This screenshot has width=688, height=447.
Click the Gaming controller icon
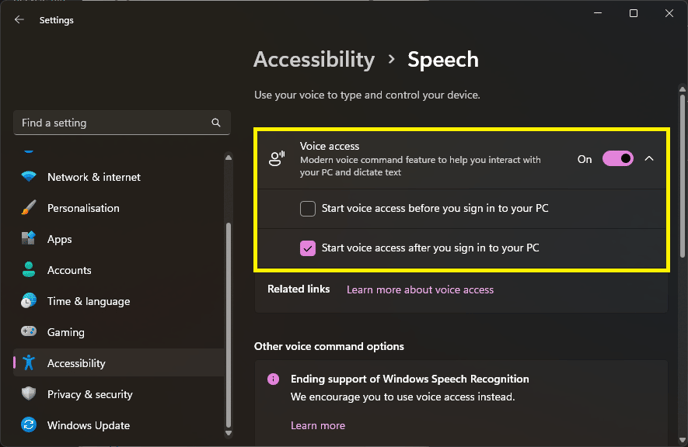[29, 331]
